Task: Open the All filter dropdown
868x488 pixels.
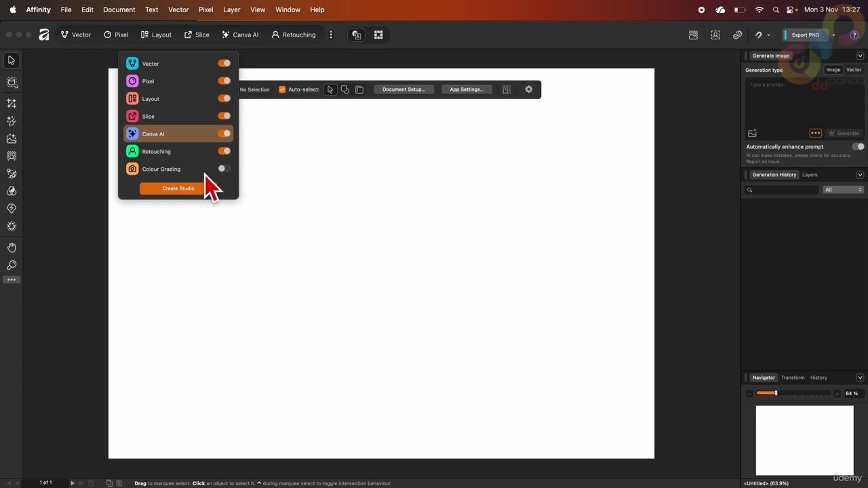Action: 843,190
